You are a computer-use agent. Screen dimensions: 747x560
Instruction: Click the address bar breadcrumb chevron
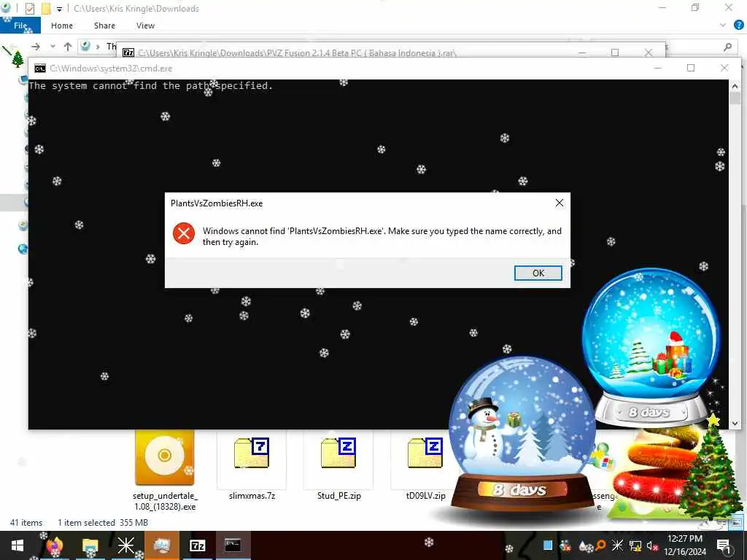pos(98,46)
